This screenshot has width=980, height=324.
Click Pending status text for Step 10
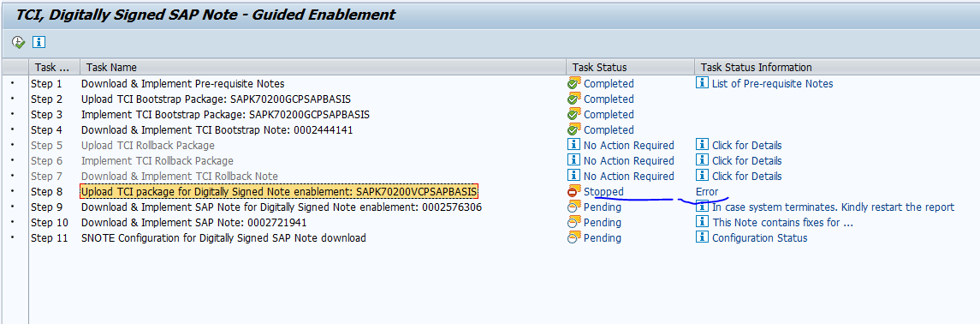pyautogui.click(x=603, y=223)
